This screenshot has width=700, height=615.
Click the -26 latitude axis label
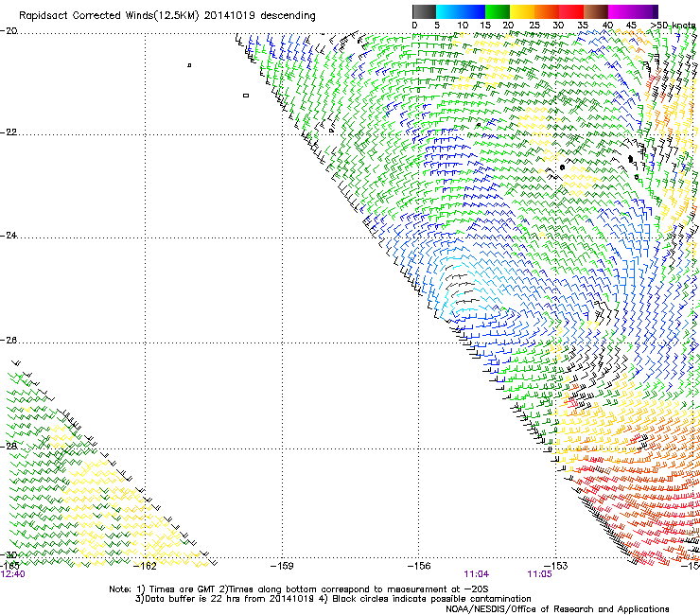point(9,341)
